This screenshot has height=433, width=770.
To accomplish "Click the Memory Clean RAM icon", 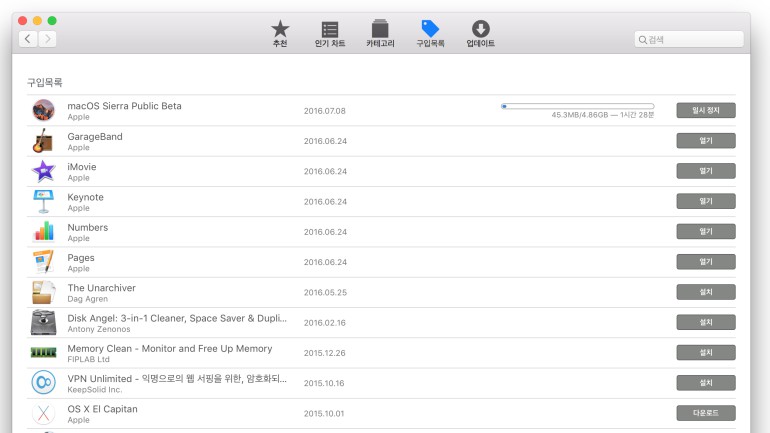I will [43, 352].
